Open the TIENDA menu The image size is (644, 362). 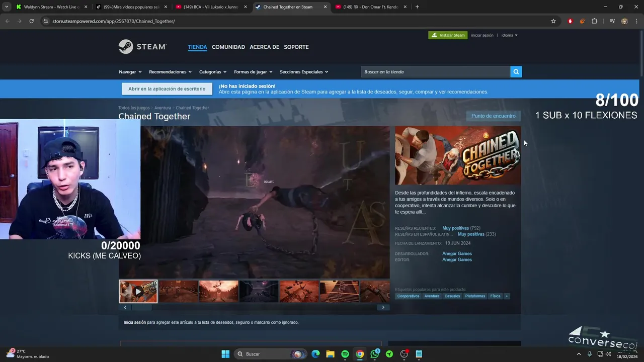(x=197, y=47)
